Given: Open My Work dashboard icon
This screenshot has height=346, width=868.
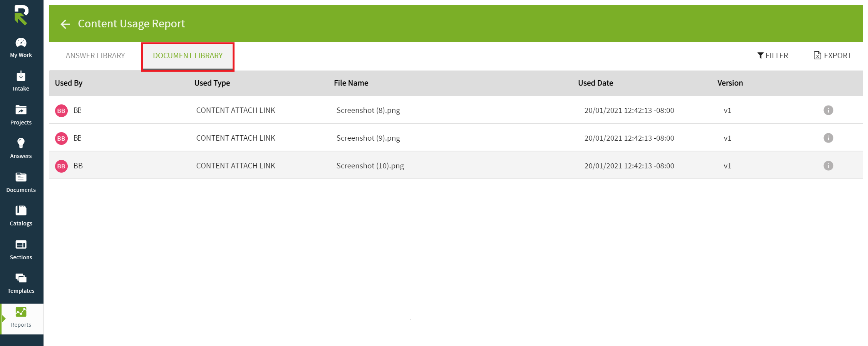Looking at the screenshot, I should point(21,43).
